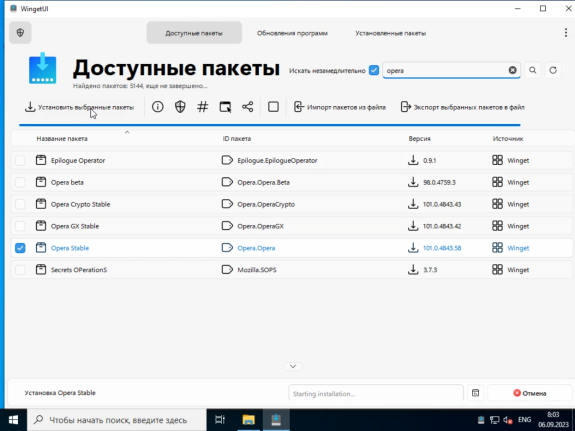Click version 101.0.4843.42 cell

442,226
